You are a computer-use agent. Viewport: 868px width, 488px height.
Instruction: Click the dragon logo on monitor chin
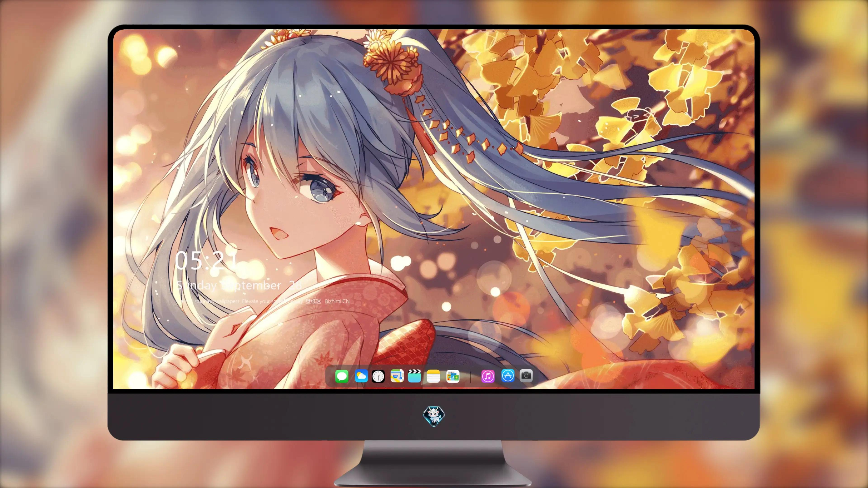[434, 416]
